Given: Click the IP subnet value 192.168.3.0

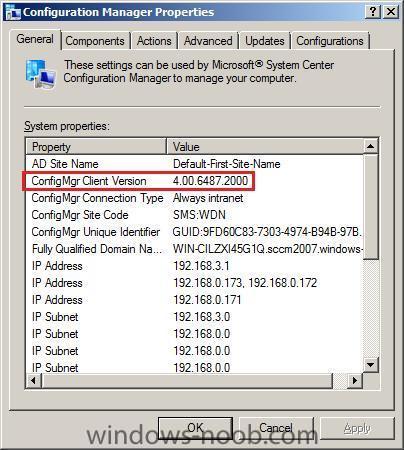Looking at the screenshot, I should 202,317.
